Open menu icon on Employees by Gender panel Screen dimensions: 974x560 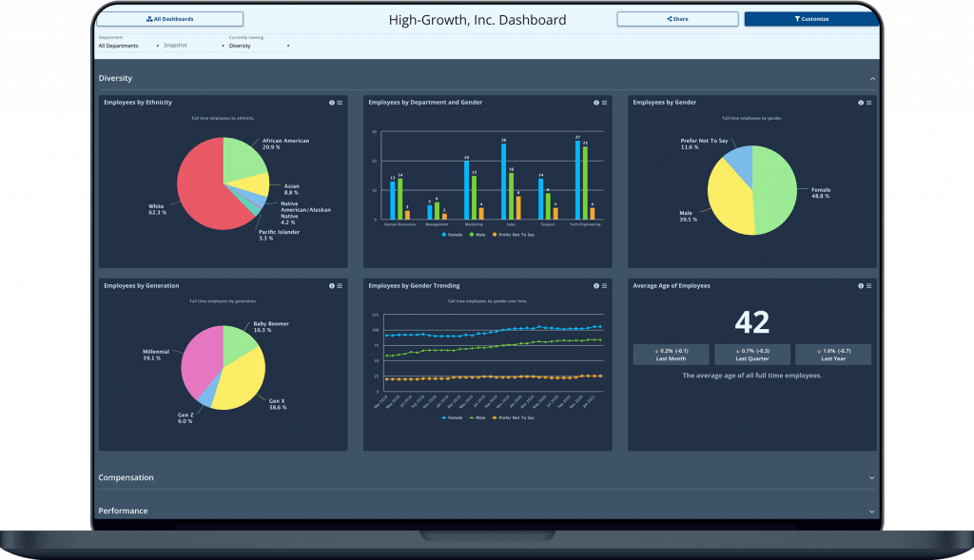pyautogui.click(x=869, y=103)
